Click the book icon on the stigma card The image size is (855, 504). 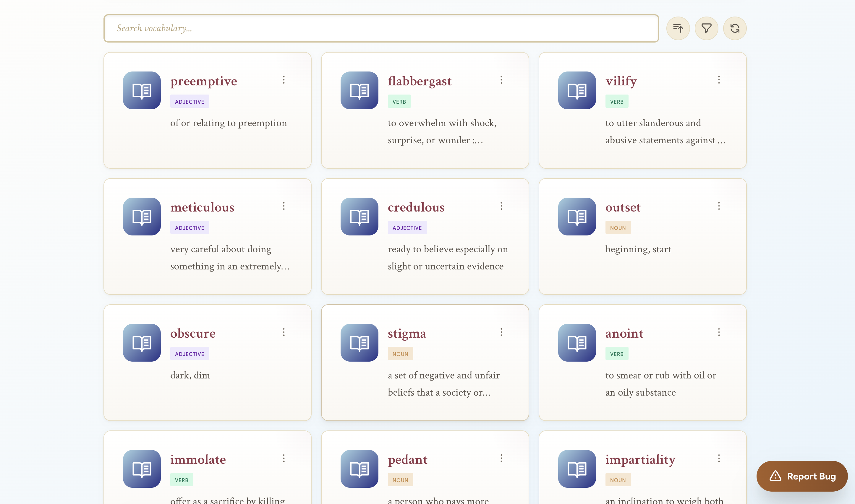(359, 342)
